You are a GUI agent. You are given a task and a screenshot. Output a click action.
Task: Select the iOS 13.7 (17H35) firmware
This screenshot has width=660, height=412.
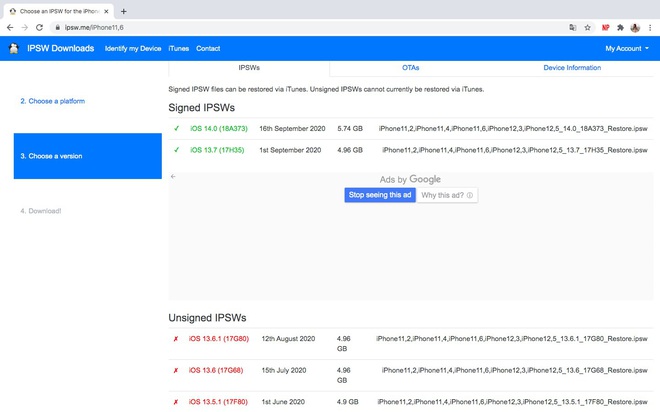click(x=217, y=150)
